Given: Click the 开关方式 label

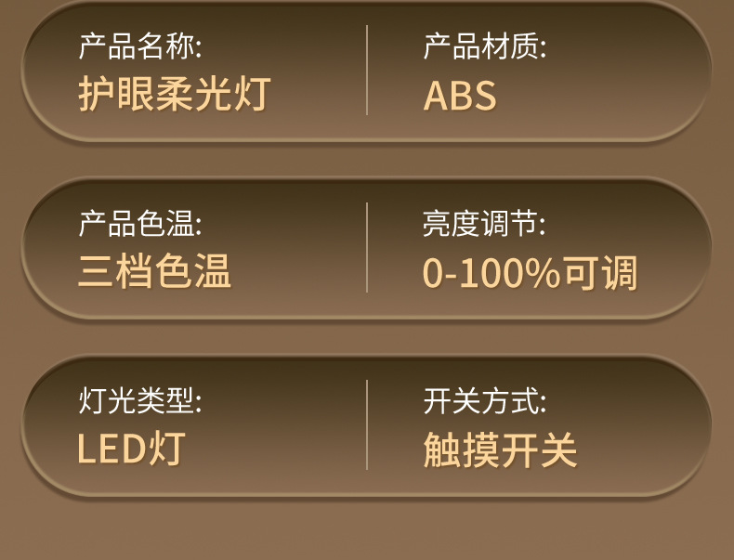Looking at the screenshot, I should 484,400.
